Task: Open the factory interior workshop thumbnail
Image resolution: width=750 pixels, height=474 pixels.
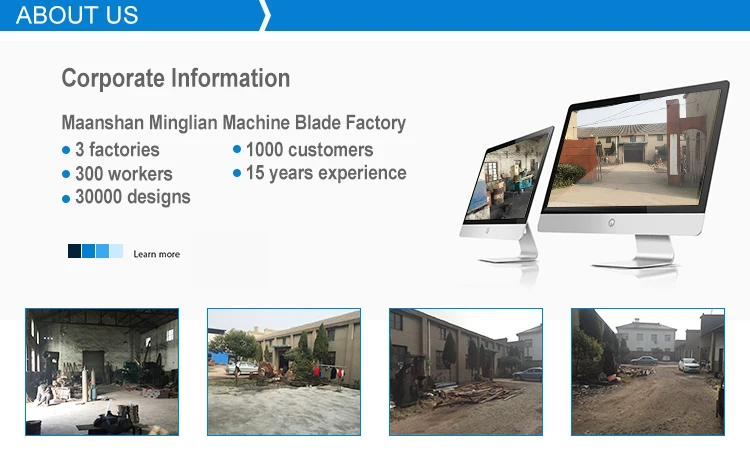Action: [x=102, y=372]
